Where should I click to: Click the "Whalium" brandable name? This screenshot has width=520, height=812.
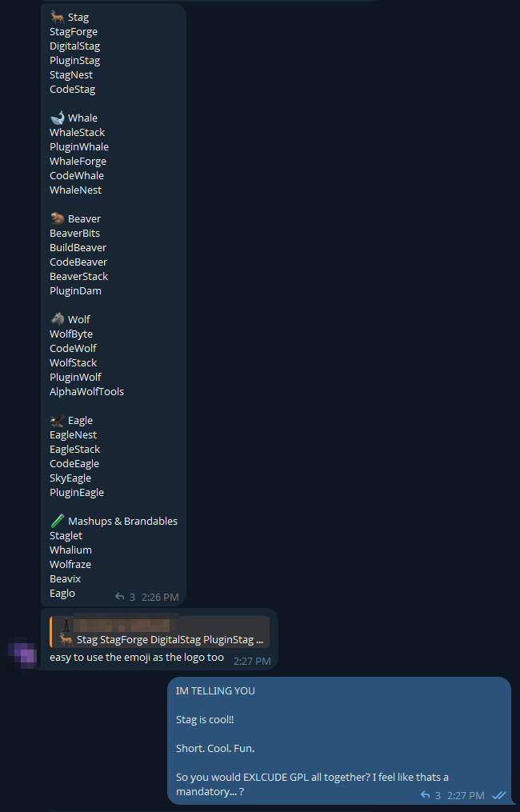tap(70, 550)
